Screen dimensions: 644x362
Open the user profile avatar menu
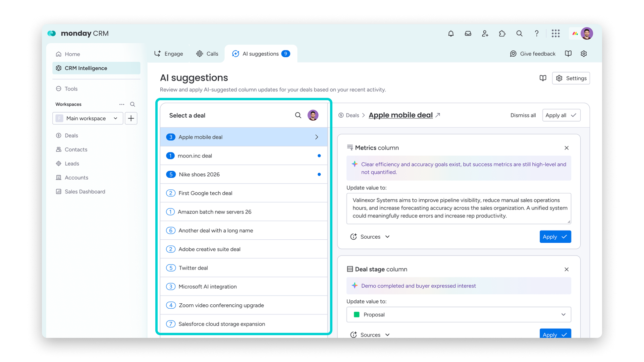[x=587, y=34]
